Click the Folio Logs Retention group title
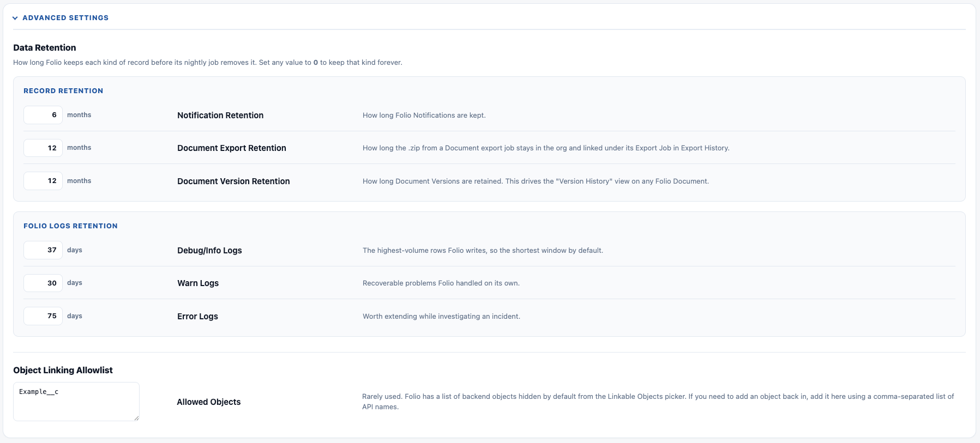 (x=70, y=226)
